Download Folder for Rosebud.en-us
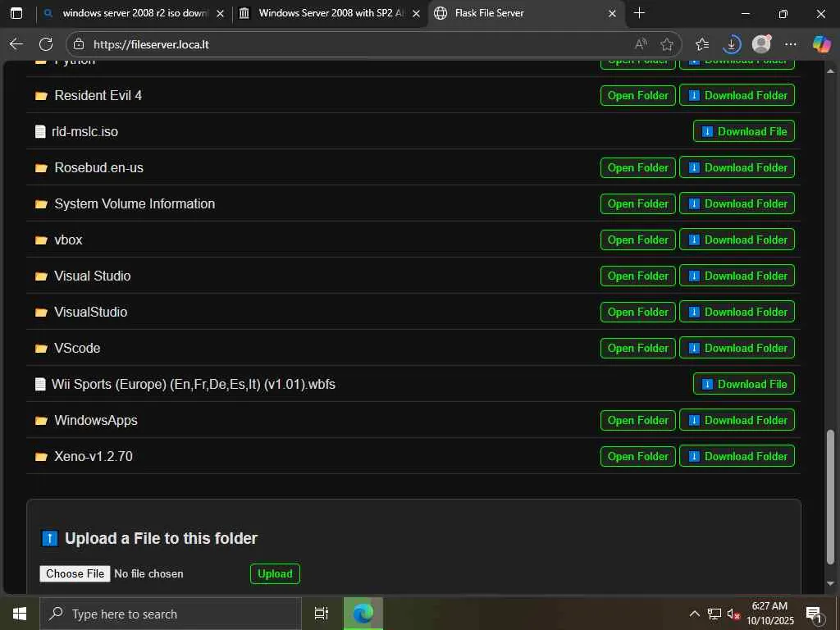The image size is (840, 630). point(737,167)
